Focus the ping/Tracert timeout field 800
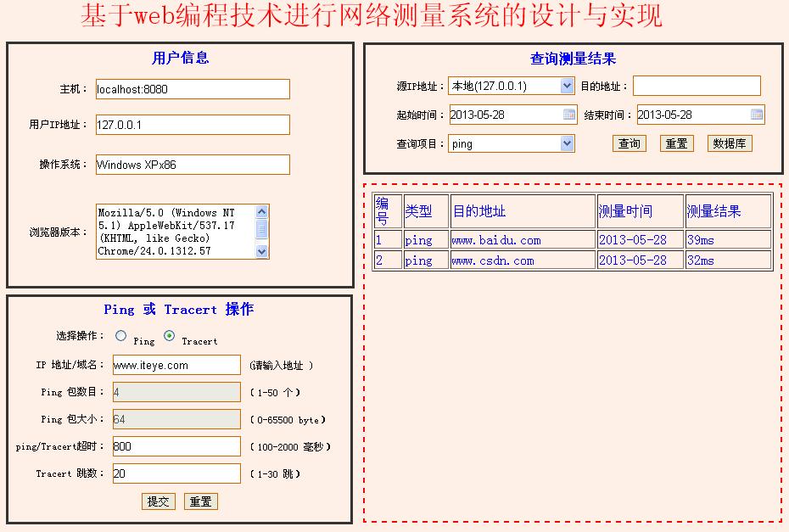The width and height of the screenshot is (789, 532). pos(176,446)
